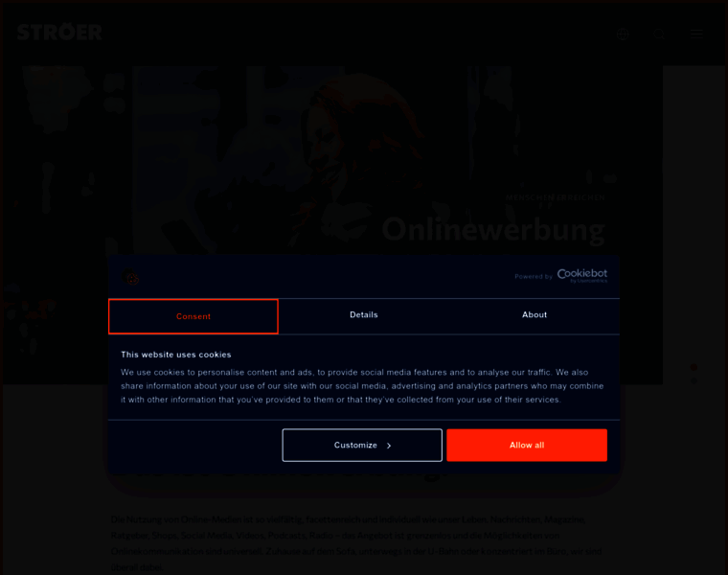The height and width of the screenshot is (575, 728).
Task: Select the gray slide indicator dot
Action: point(694,380)
